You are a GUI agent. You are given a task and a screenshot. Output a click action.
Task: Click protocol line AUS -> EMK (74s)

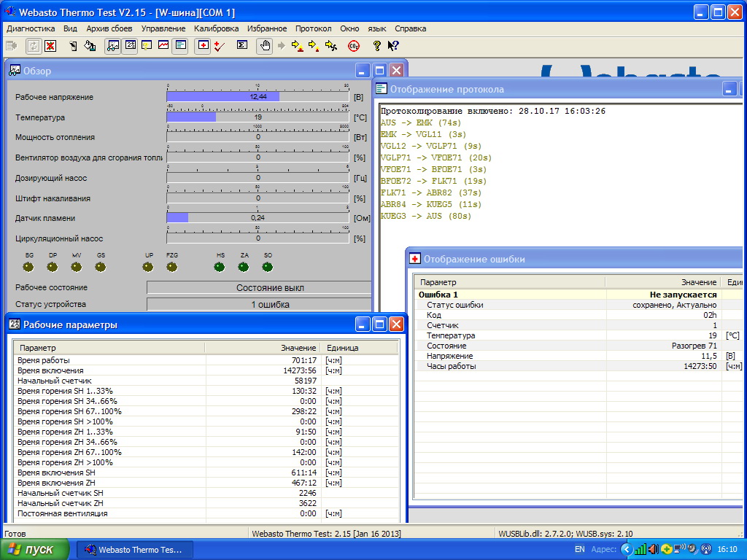coord(421,122)
